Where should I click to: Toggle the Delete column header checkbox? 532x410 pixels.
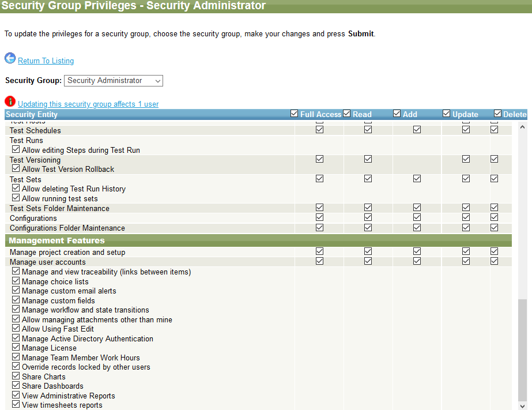pyautogui.click(x=498, y=114)
